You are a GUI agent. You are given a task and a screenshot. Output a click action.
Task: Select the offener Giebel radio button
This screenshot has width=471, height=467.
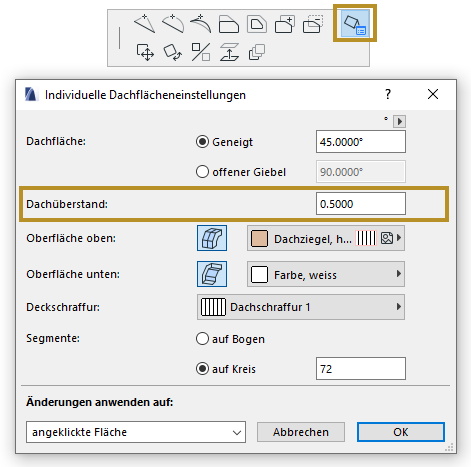(x=202, y=172)
